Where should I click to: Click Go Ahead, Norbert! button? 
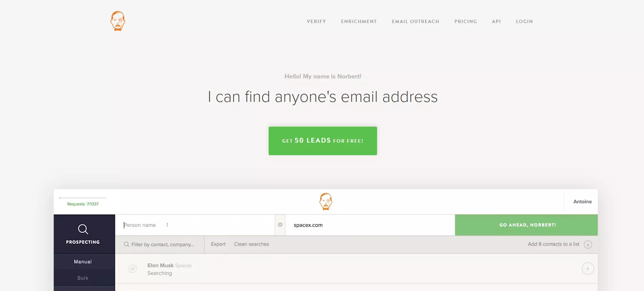(526, 225)
